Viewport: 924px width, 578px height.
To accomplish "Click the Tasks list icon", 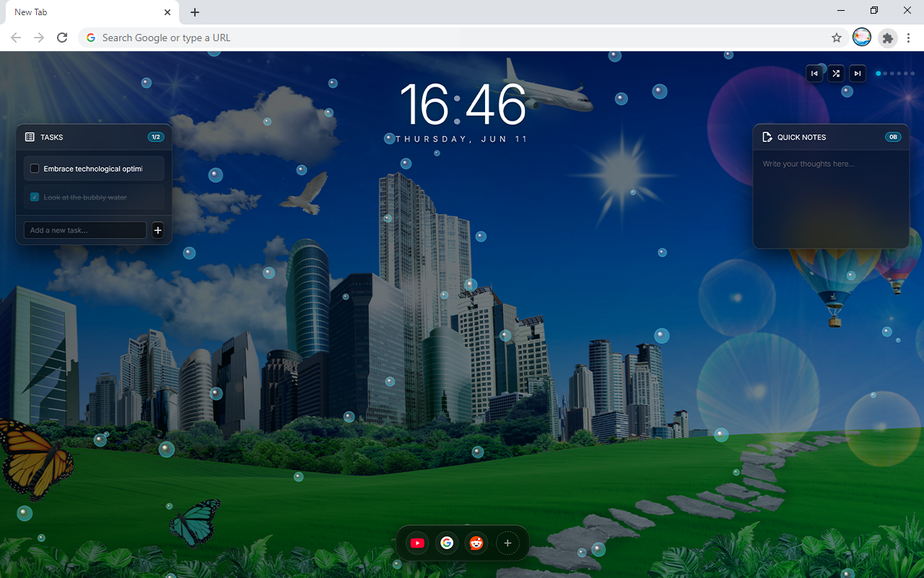I will pos(30,137).
